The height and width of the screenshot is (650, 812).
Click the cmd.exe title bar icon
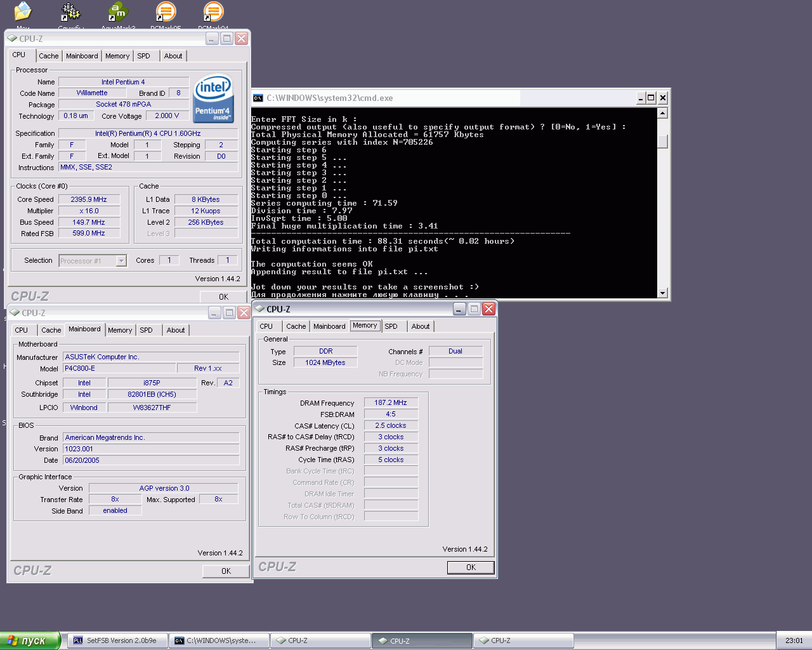258,98
